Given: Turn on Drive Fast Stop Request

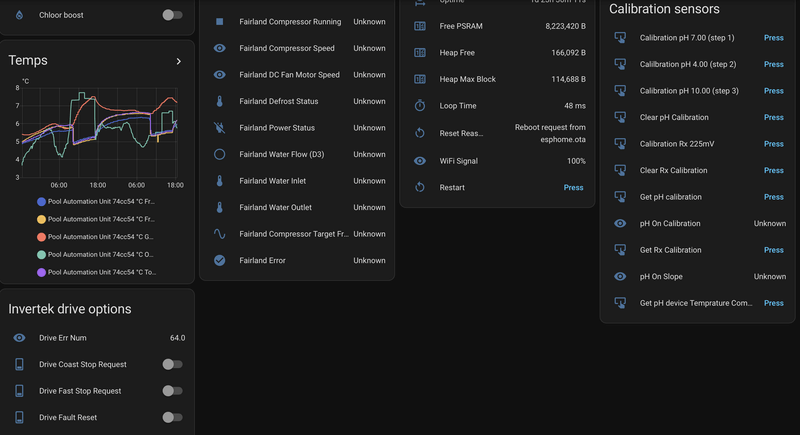Looking at the screenshot, I should pyautogui.click(x=172, y=391).
